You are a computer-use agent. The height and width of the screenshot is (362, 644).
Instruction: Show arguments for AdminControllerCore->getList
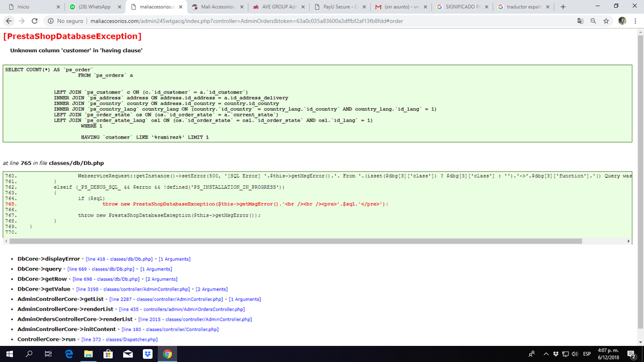[x=245, y=300]
